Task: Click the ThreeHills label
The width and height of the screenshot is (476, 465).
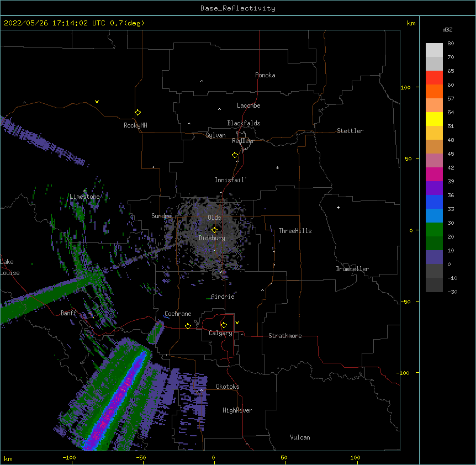Action: click(295, 231)
